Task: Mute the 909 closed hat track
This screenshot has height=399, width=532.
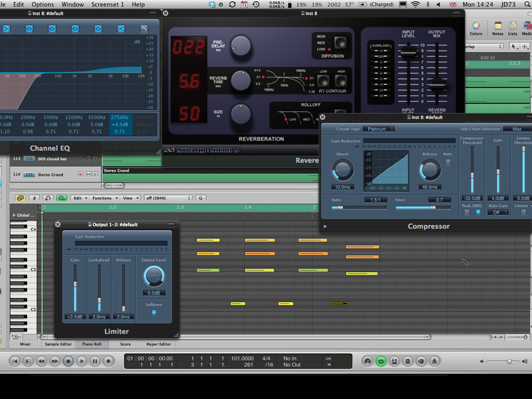Action: (88, 159)
